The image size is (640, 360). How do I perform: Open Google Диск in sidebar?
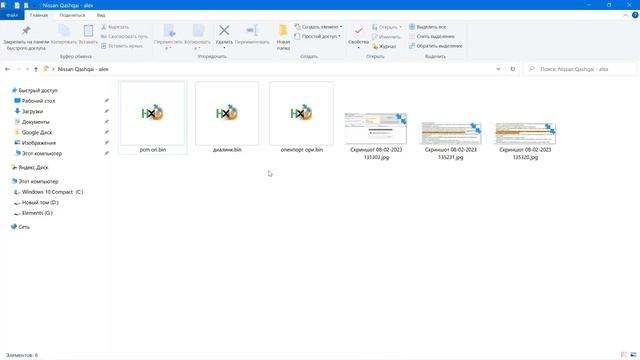[33, 133]
